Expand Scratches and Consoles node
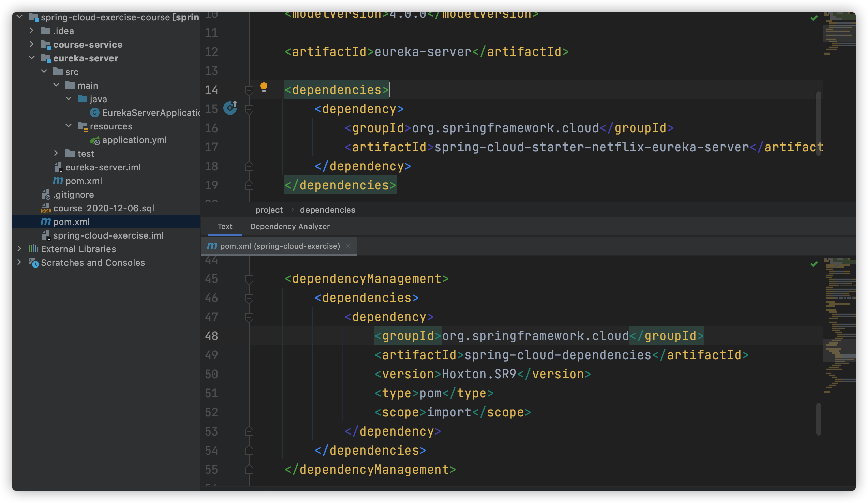868x503 pixels. coord(20,262)
